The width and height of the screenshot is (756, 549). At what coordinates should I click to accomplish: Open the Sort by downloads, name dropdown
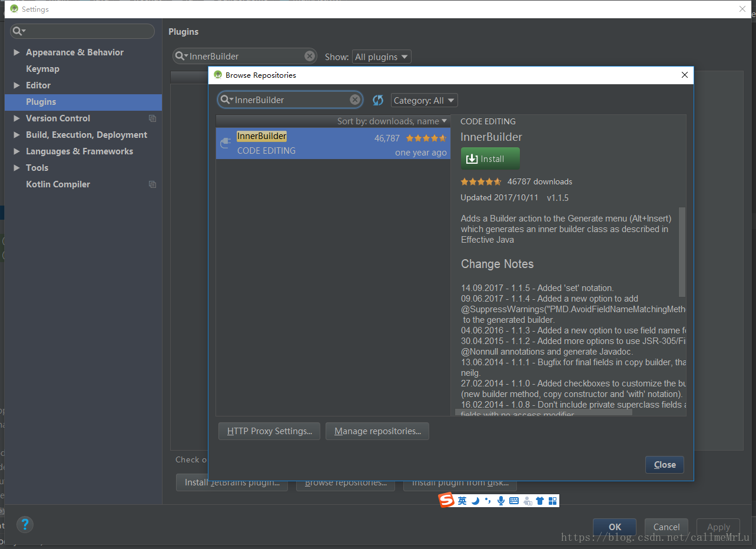click(x=392, y=121)
